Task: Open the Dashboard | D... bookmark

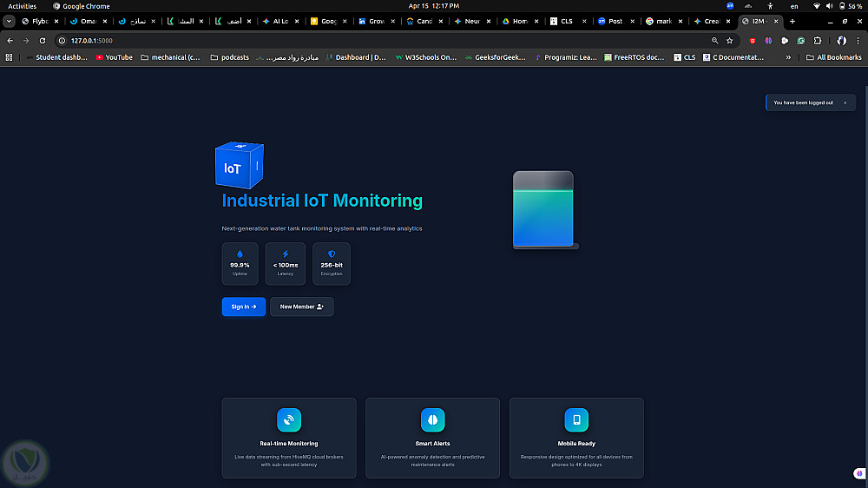Action: pyautogui.click(x=356, y=57)
